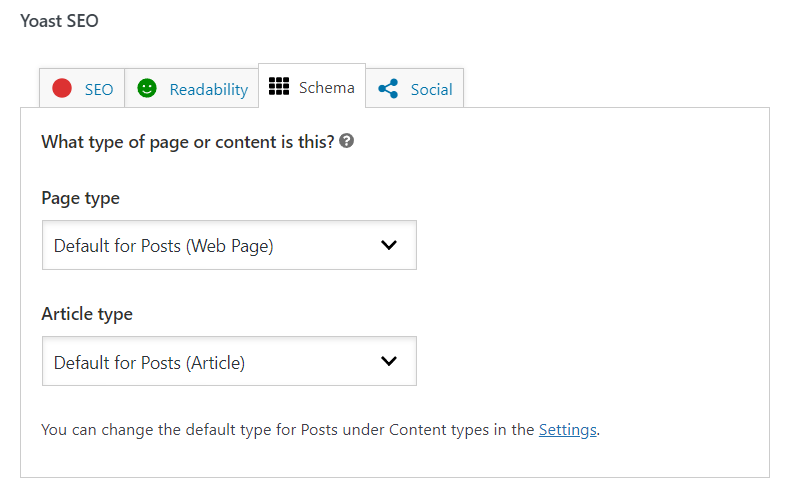Click the Page type label
The image size is (797, 493).
point(80,198)
